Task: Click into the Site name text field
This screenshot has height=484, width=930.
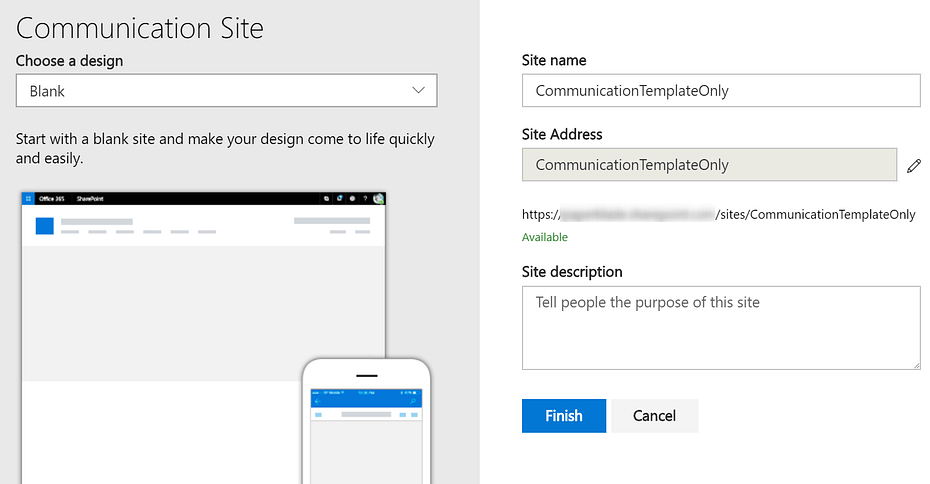Action: click(720, 91)
